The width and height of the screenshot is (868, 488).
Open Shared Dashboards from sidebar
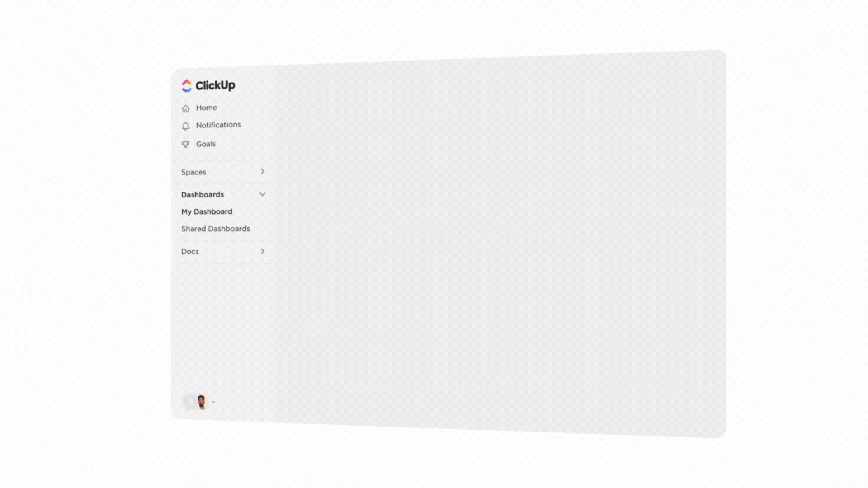[x=216, y=228]
